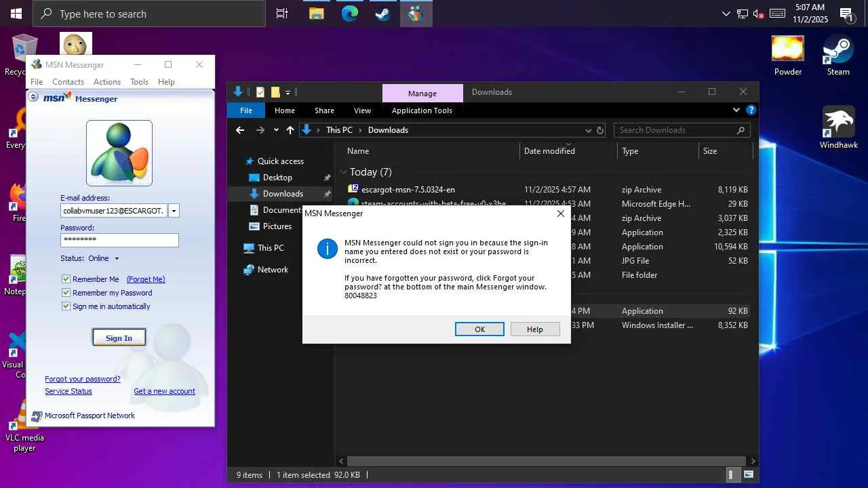Viewport: 868px width, 488px height.
Task: Open the touch keyboard tray icon
Action: [x=777, y=14]
